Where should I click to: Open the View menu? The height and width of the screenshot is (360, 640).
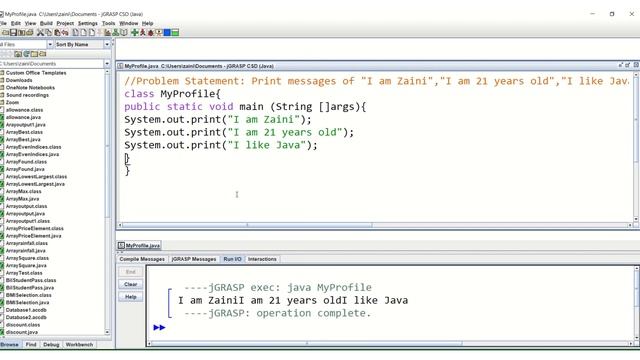coord(30,23)
